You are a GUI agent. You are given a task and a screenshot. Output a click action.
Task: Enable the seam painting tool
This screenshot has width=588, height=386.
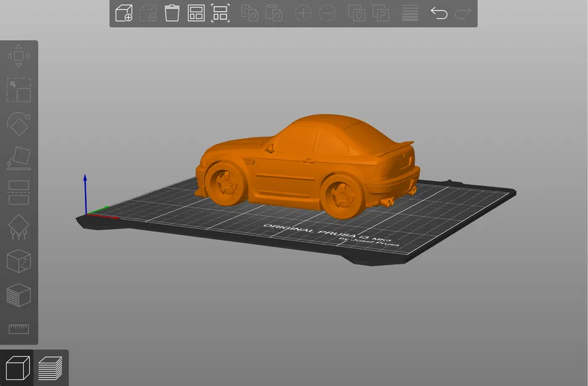pos(19,261)
